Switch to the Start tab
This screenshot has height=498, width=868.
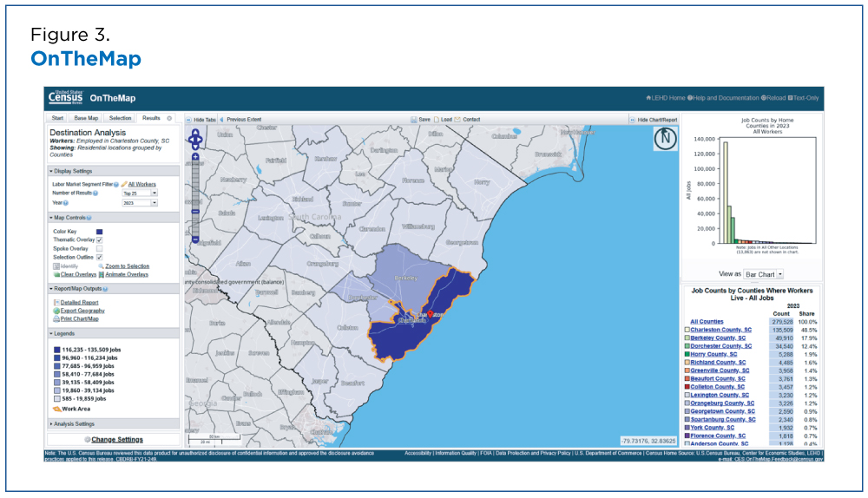click(57, 118)
